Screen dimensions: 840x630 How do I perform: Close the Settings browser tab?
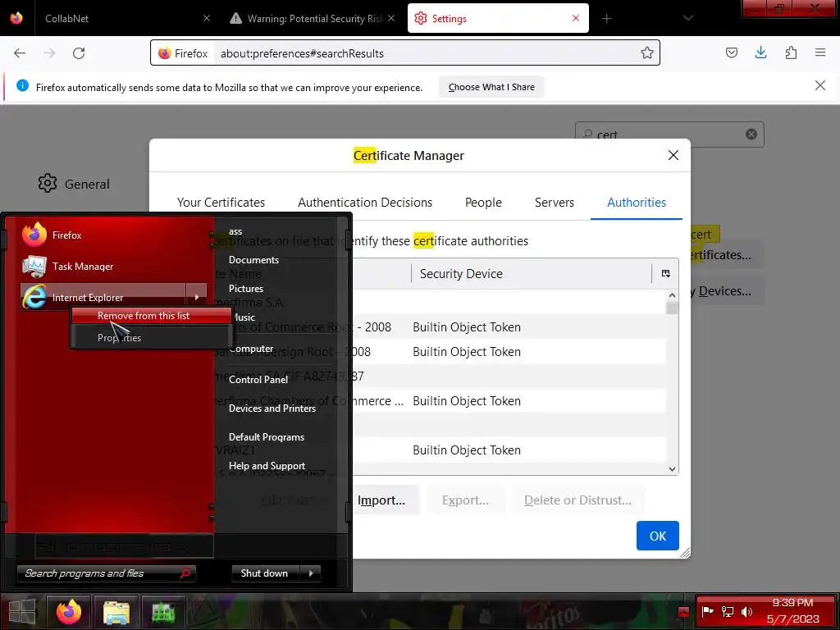pyautogui.click(x=575, y=18)
